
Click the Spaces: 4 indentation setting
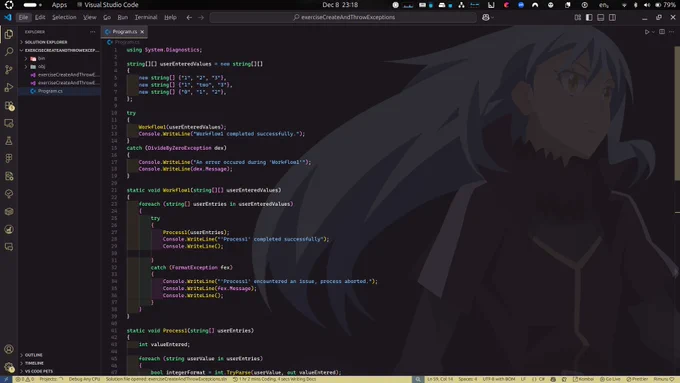pyautogui.click(x=468, y=379)
